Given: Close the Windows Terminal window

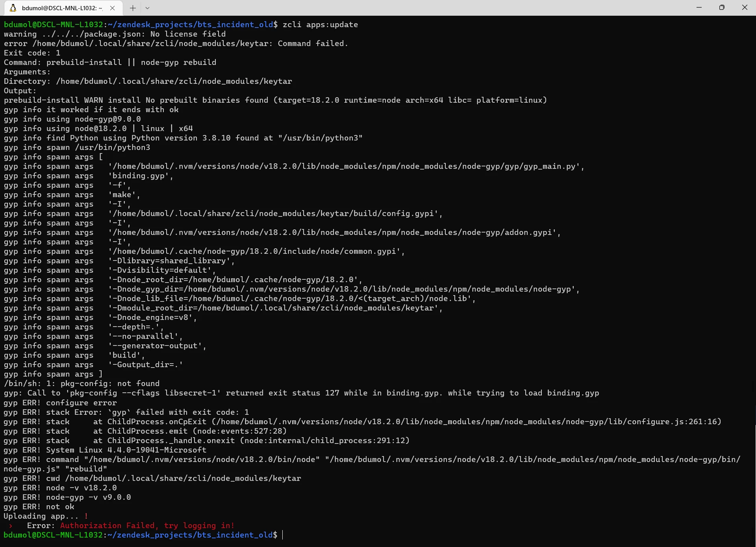Looking at the screenshot, I should 744,7.
